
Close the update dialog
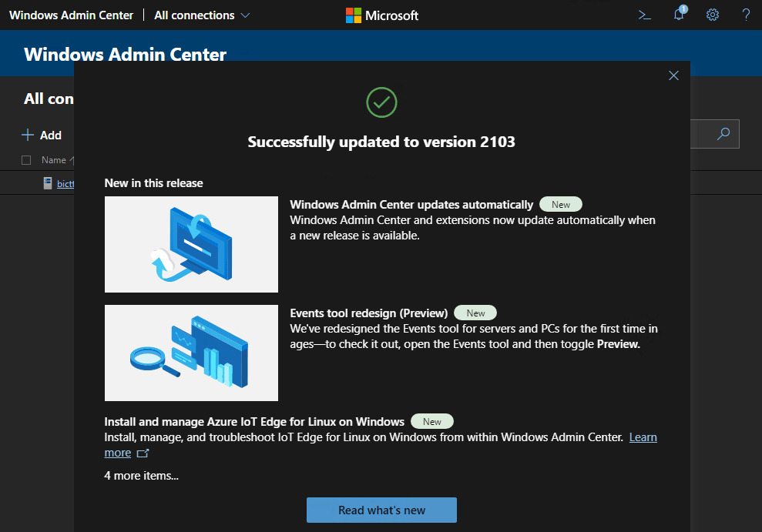click(673, 75)
